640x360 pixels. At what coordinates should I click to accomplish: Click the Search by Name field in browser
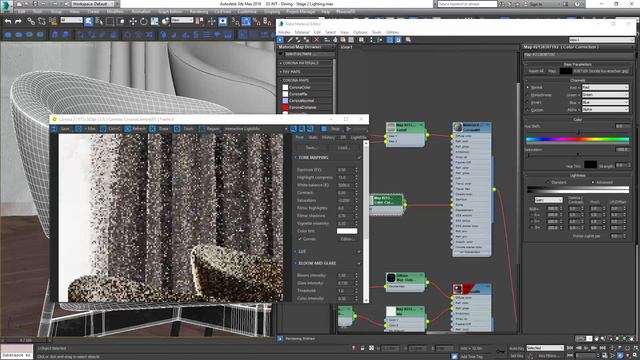309,54
